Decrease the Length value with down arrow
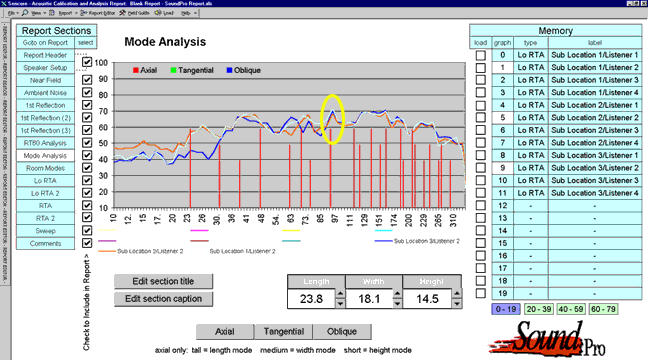The width and height of the screenshot is (648, 360). [x=340, y=303]
